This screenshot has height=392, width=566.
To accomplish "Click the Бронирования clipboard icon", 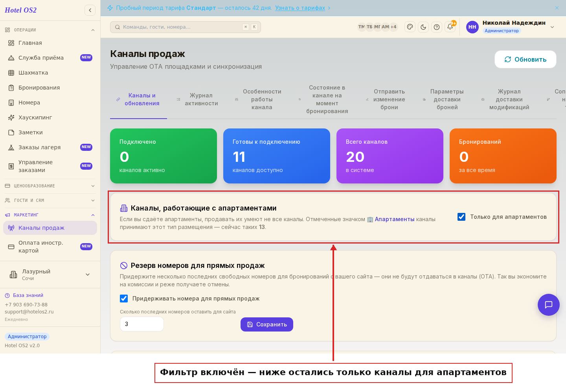I will pyautogui.click(x=11, y=88).
